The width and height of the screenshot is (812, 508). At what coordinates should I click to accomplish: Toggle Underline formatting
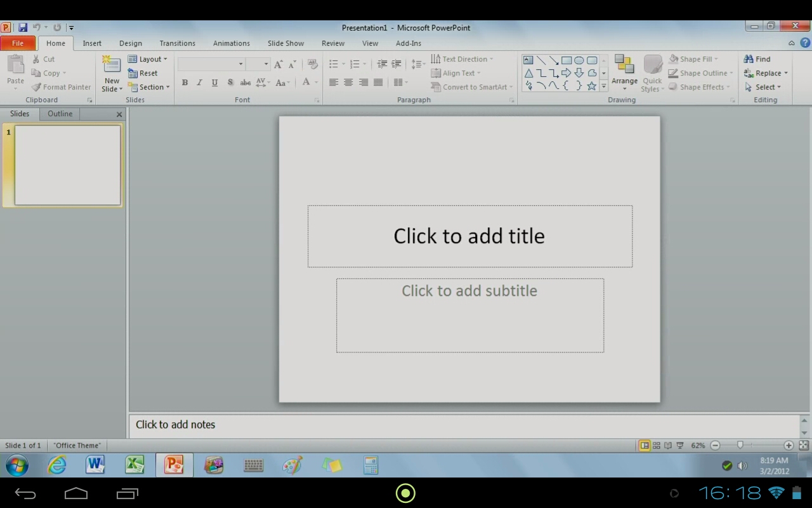pos(214,83)
